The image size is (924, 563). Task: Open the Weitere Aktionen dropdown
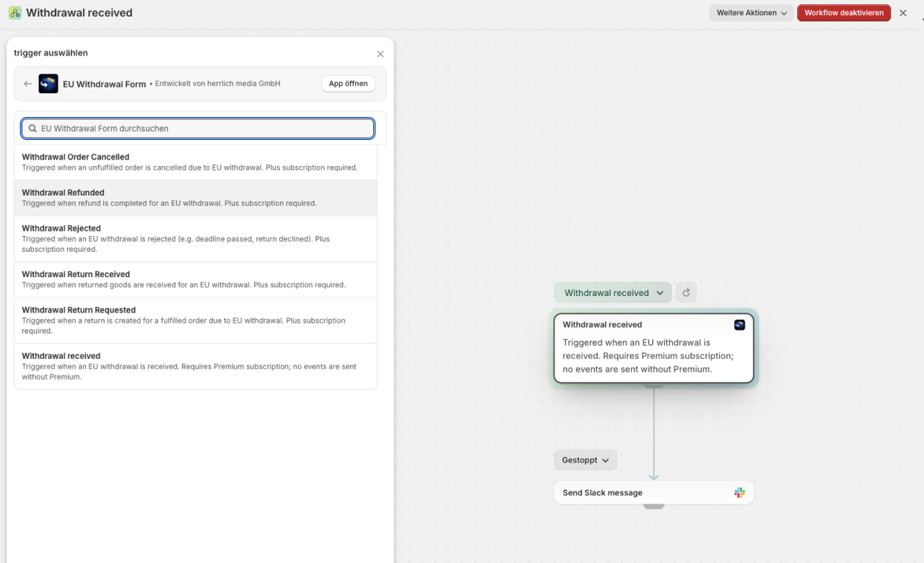pos(751,13)
